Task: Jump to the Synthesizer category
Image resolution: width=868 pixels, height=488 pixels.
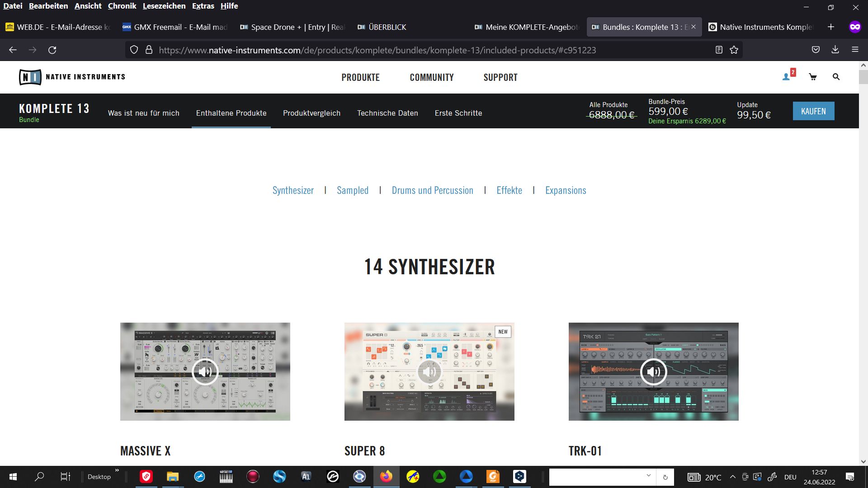Action: point(293,190)
